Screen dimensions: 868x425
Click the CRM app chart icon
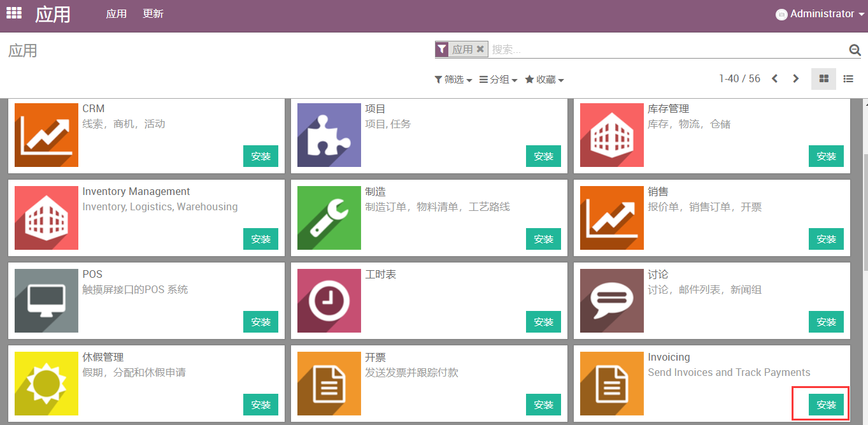click(x=46, y=135)
